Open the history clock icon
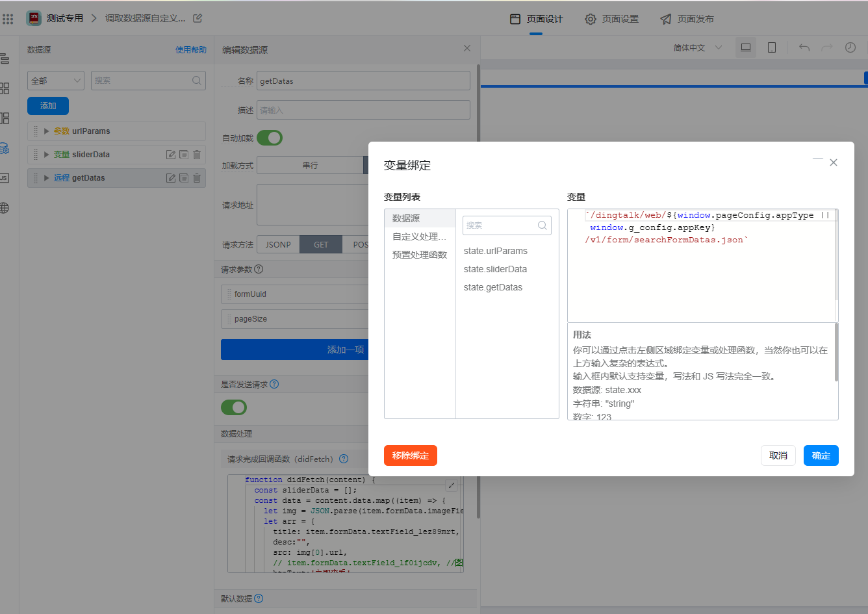 click(x=850, y=47)
